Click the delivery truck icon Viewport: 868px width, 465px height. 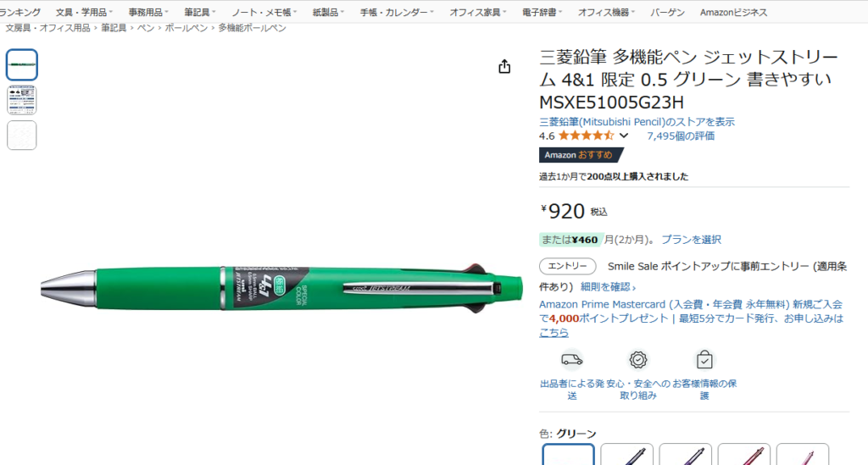point(572,360)
